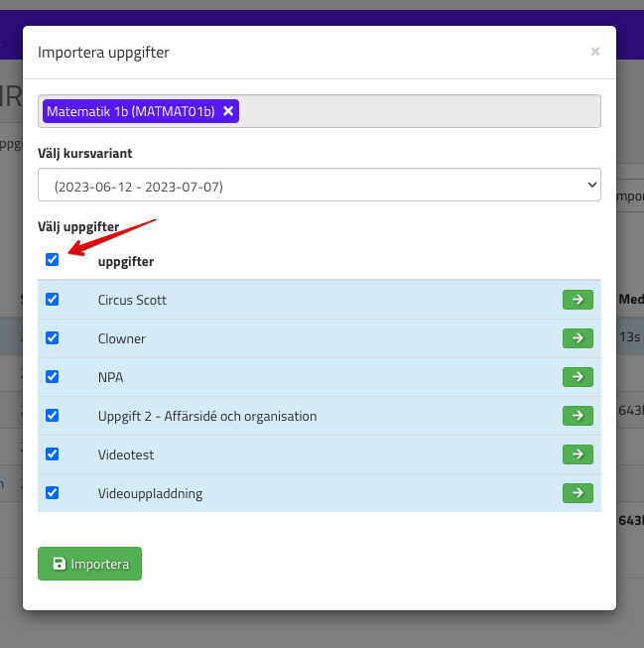This screenshot has width=644, height=648.
Task: Click green arrow button for Videotest
Action: pyautogui.click(x=578, y=454)
